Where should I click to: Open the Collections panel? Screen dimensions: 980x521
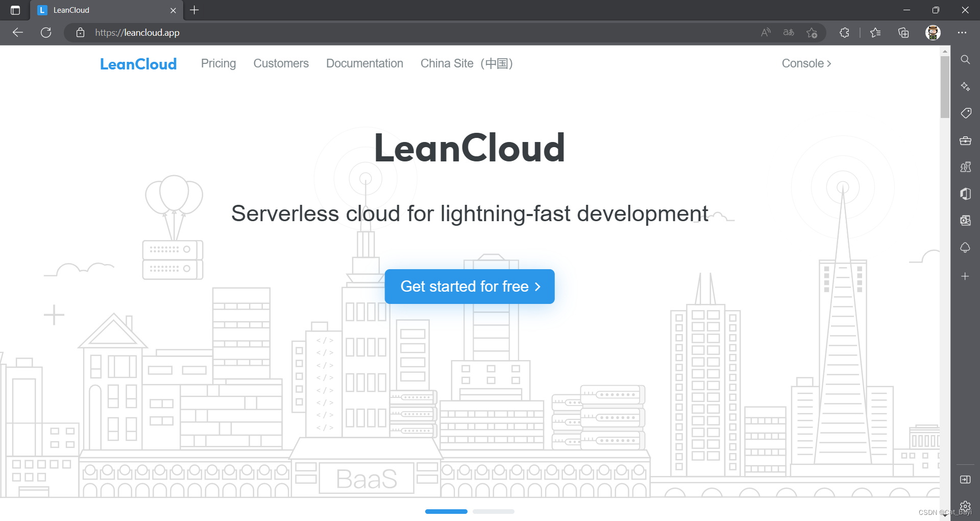pyautogui.click(x=903, y=33)
